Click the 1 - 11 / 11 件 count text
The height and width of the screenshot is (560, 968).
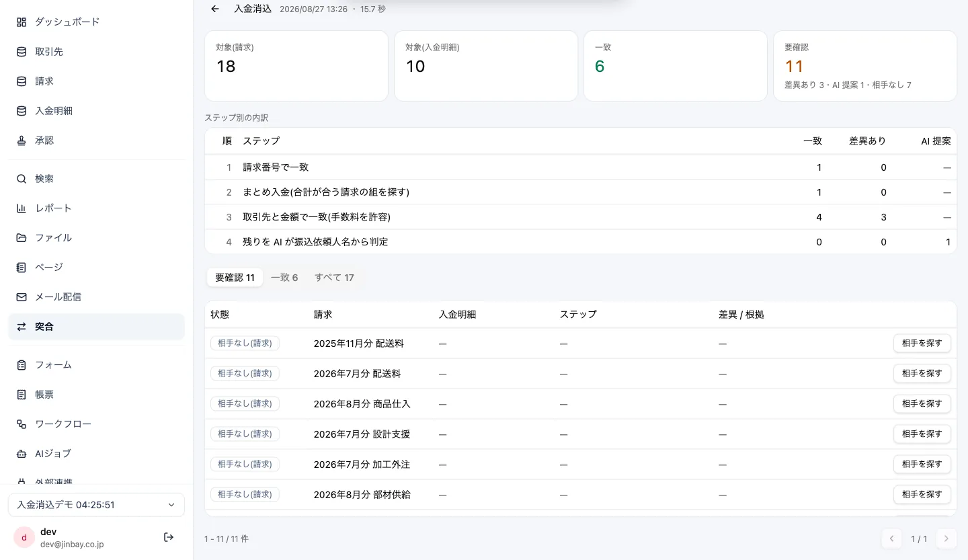pyautogui.click(x=227, y=539)
